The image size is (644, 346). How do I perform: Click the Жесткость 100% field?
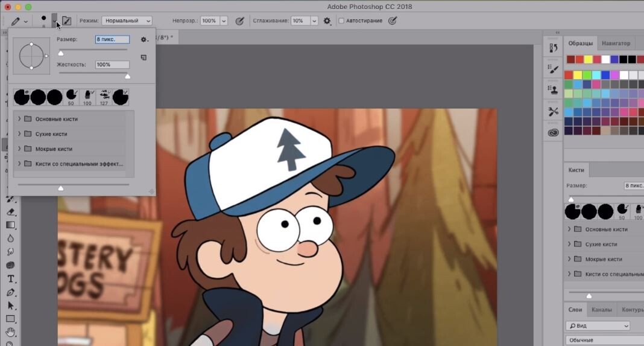coord(112,65)
